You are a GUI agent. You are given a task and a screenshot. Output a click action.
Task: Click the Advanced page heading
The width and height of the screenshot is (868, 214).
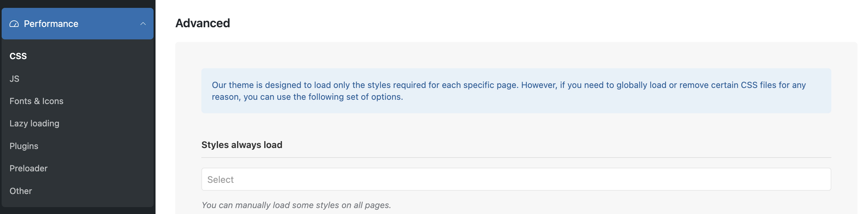[x=202, y=23]
